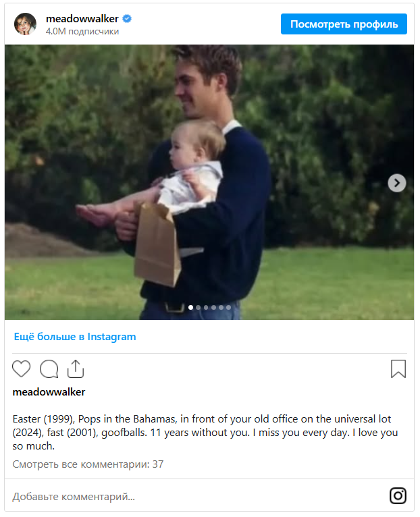Save post with bookmark icon
This screenshot has width=420, height=517.
pos(398,369)
